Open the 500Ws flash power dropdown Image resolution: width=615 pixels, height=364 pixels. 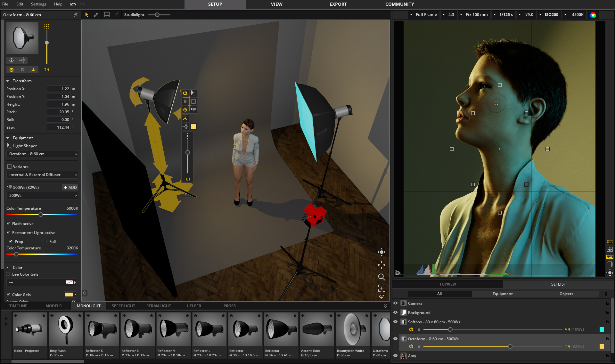point(42,196)
